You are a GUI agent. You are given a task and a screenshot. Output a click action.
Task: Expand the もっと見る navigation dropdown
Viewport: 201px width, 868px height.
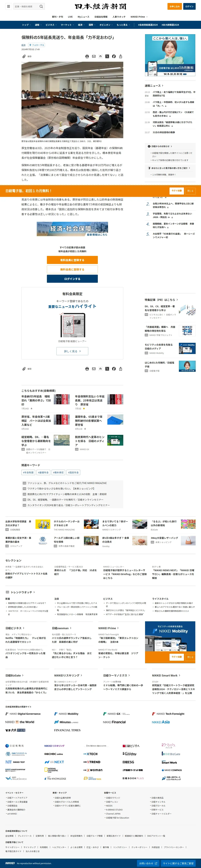(123, 25)
